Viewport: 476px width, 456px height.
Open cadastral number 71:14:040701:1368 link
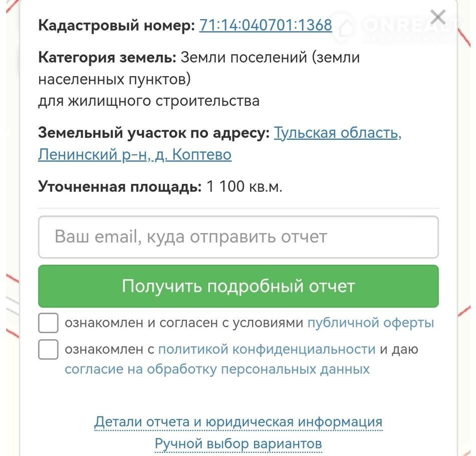[x=266, y=25]
